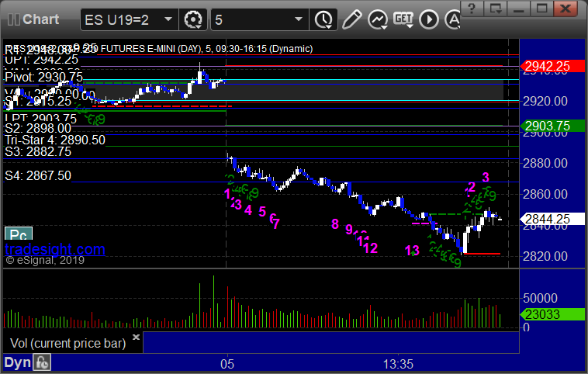Screen dimensions: 588x374
Task: Click the 2860.00 price axis label
Action: [545, 194]
